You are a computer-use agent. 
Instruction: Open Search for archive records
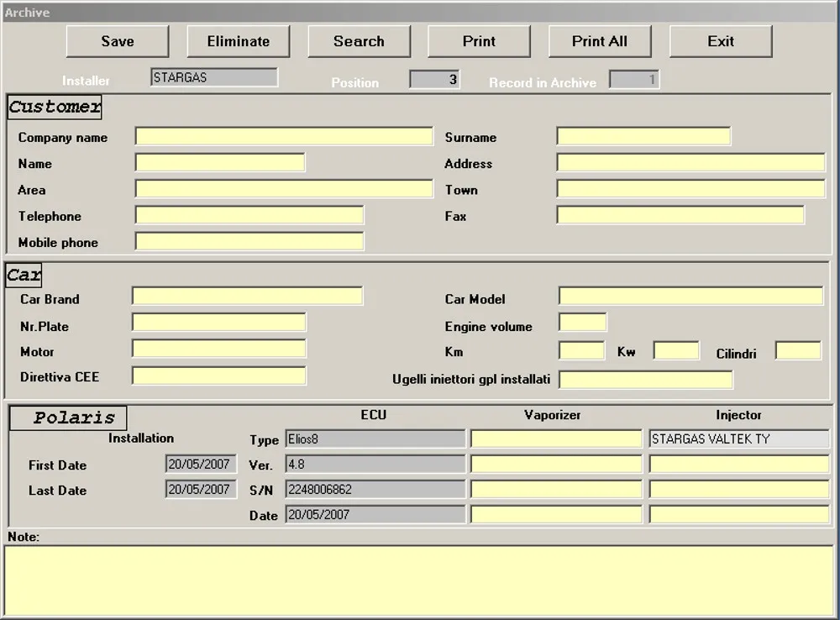[359, 41]
